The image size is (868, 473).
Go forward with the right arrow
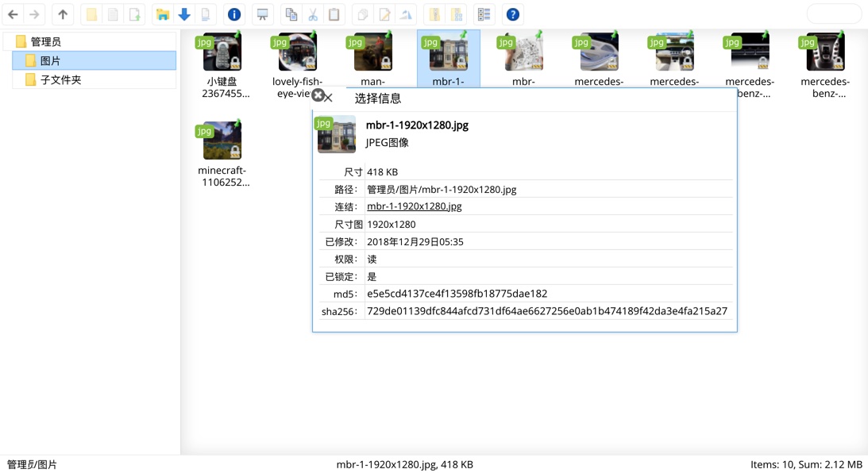click(34, 14)
